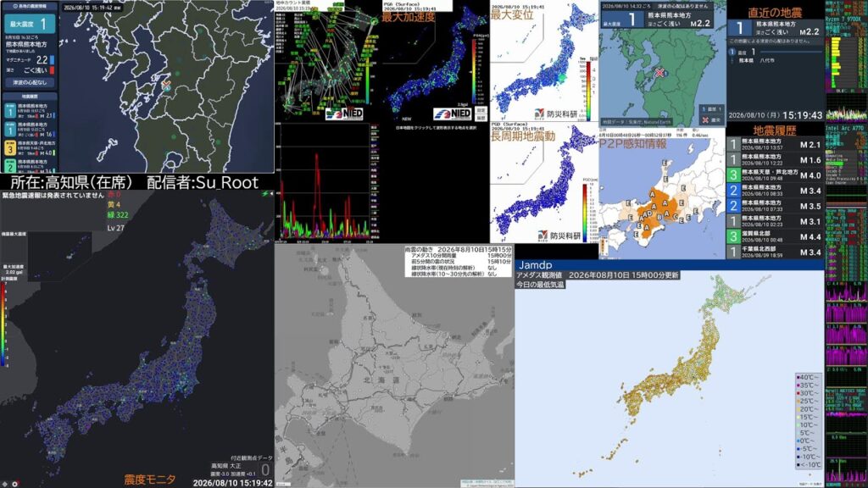This screenshot has height=488, width=868.
Task: Open the Okinawa inset map in 震度モニタ
Action: click(x=59, y=256)
